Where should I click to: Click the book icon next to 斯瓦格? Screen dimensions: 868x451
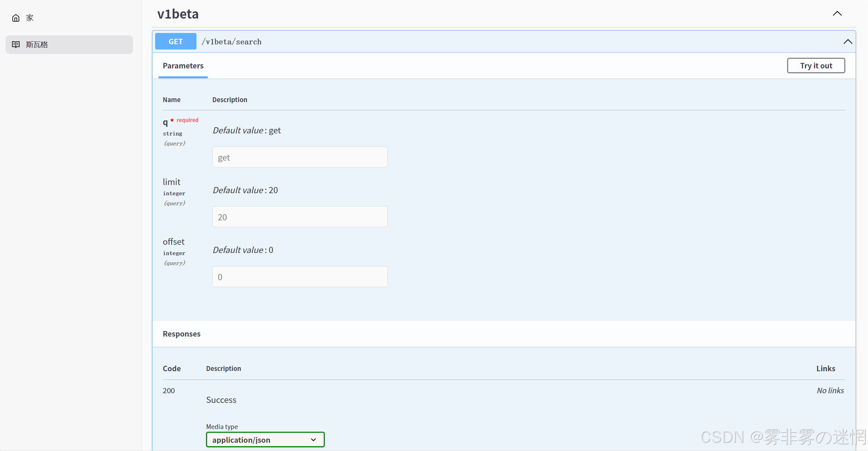click(x=16, y=44)
